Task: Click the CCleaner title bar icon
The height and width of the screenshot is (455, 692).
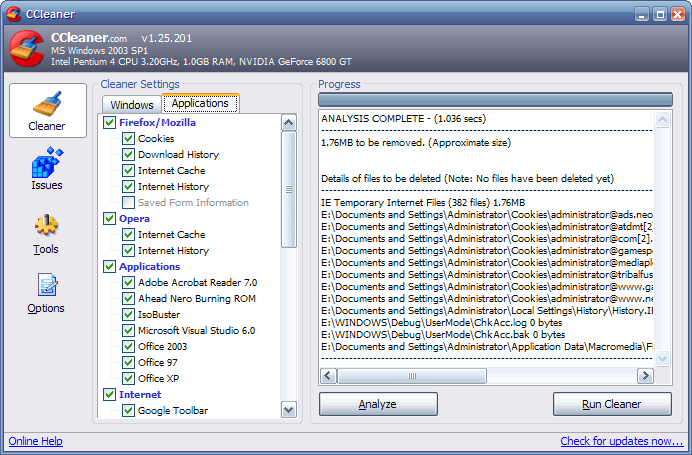Action: 12,13
